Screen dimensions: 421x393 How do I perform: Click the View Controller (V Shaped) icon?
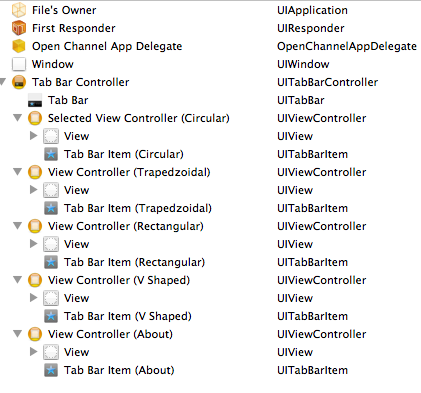tap(35, 280)
